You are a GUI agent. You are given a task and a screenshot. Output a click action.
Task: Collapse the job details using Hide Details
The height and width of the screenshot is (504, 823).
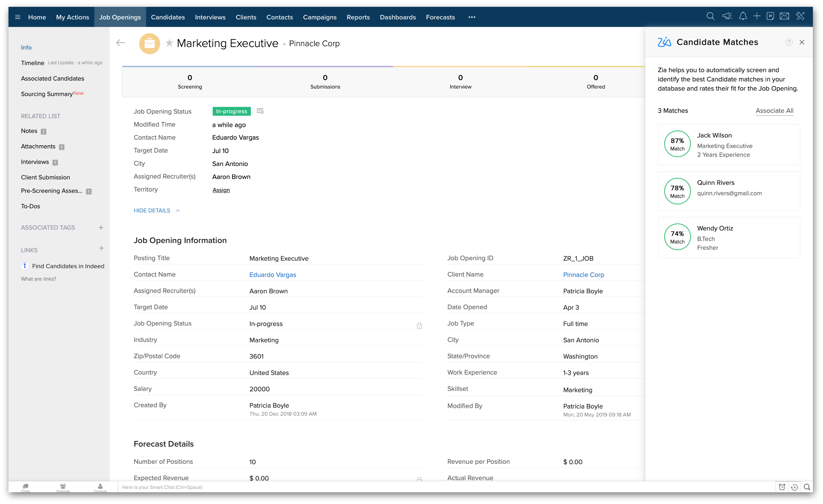point(152,210)
